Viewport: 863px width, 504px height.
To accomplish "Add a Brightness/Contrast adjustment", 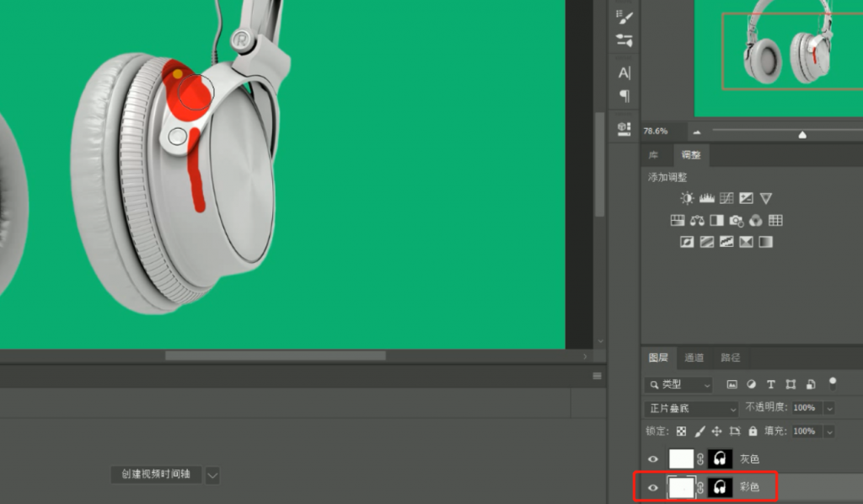I will click(687, 198).
